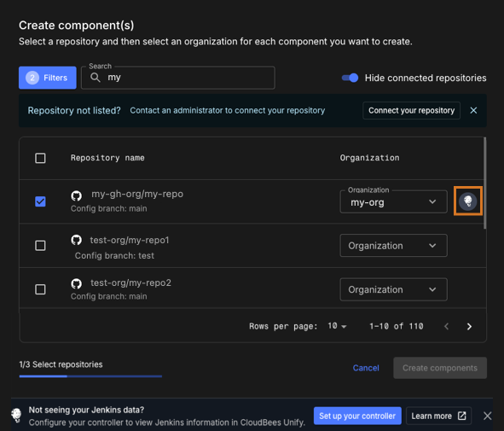Open the Filters button
This screenshot has height=431, width=504.
click(x=48, y=78)
